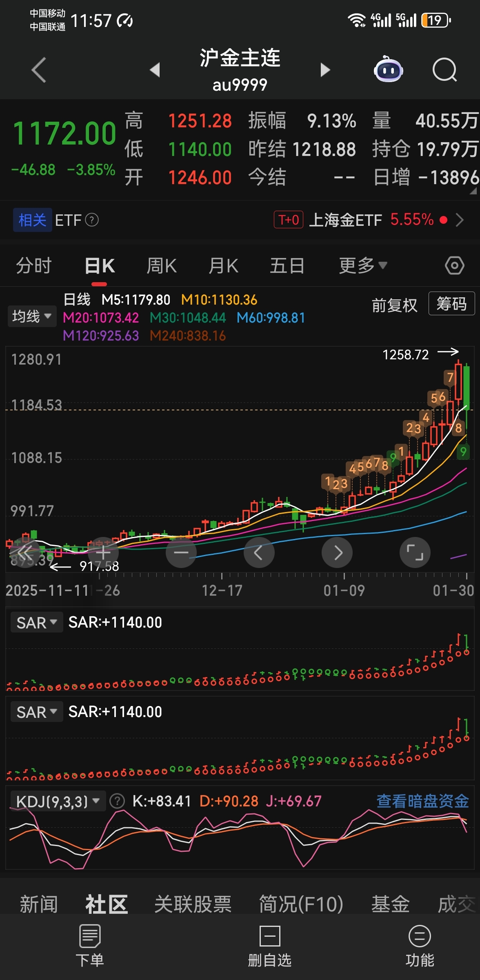The width and height of the screenshot is (480, 980).
Task: Expand quote details corner triangle
Action: point(473,191)
